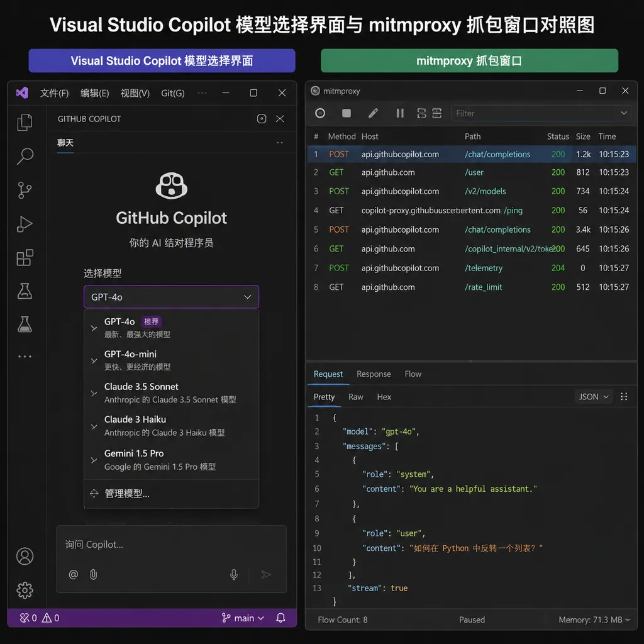Viewport: 644px width, 644px height.
Task: Select Claude 3 Haiku model option
Action: tap(171, 426)
